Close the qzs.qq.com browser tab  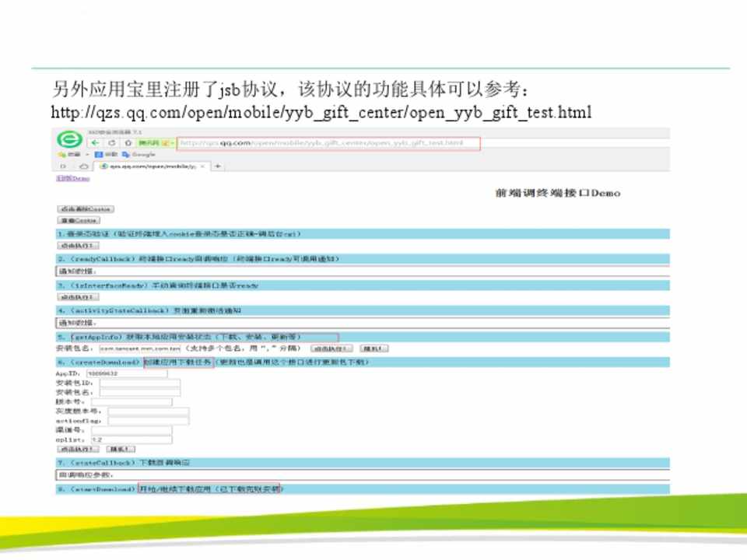pyautogui.click(x=203, y=166)
